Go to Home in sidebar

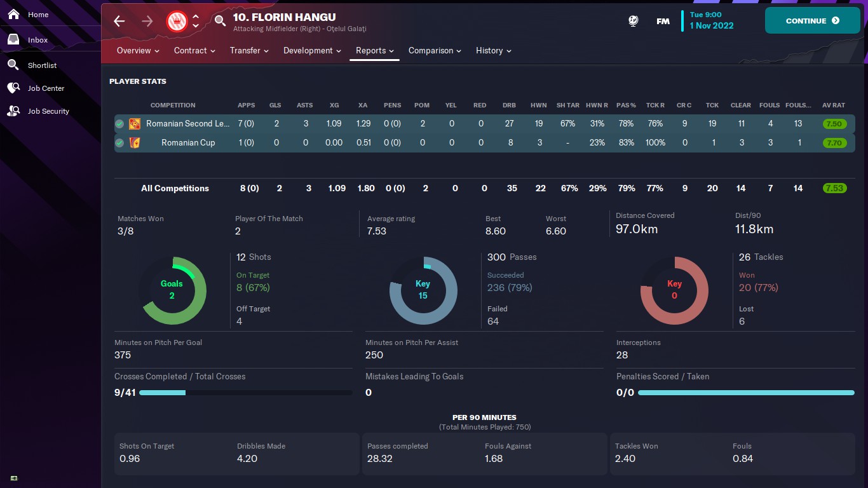click(x=37, y=15)
